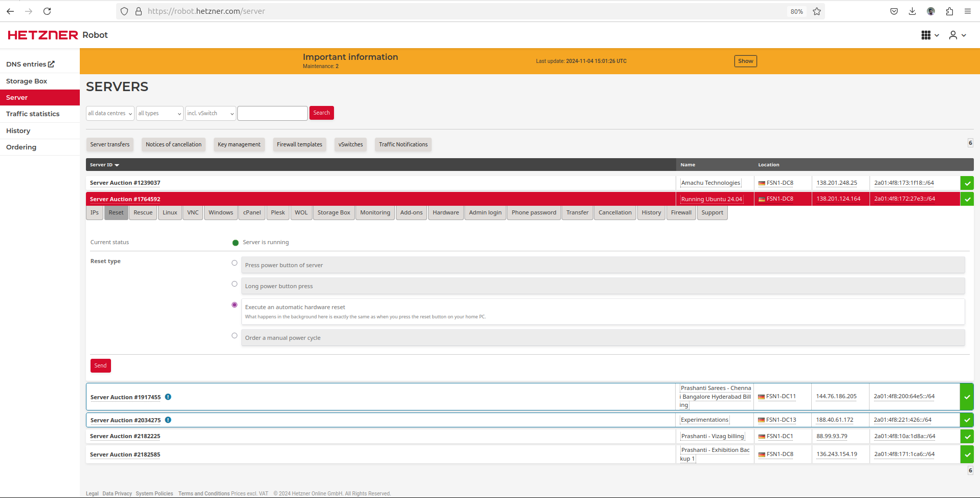980x498 pixels.
Task: Click Show in the Important information banner
Action: (x=745, y=61)
